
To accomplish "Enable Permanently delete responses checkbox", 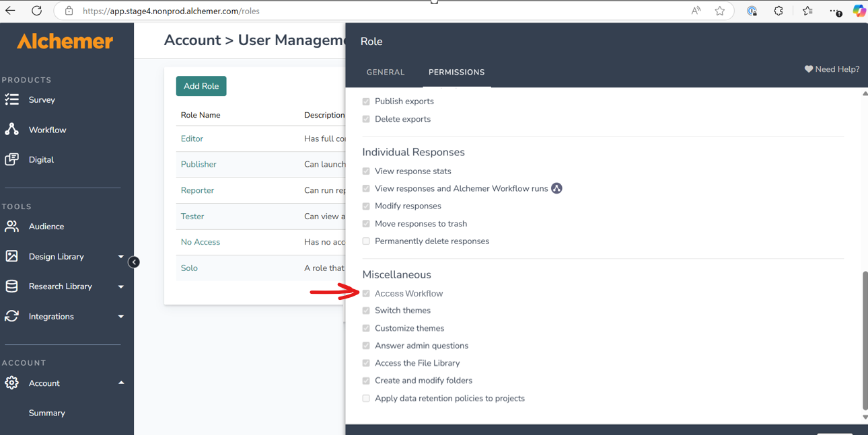I will click(x=366, y=241).
